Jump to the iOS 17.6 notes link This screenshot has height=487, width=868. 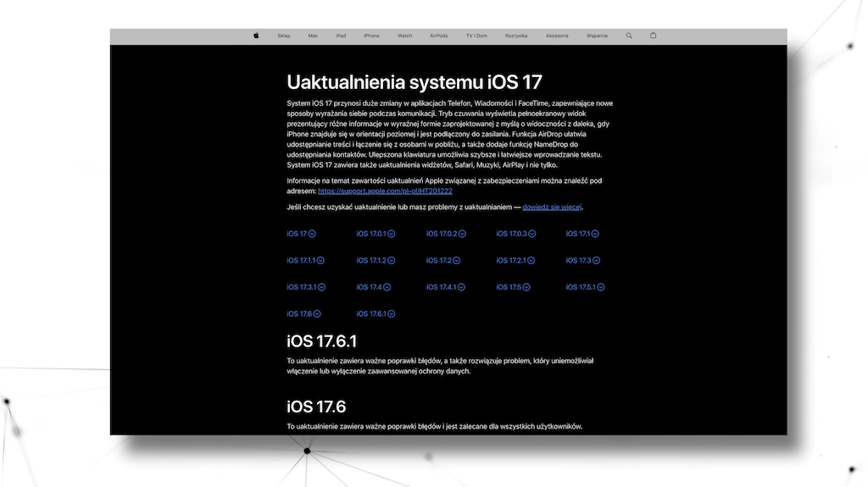(304, 313)
